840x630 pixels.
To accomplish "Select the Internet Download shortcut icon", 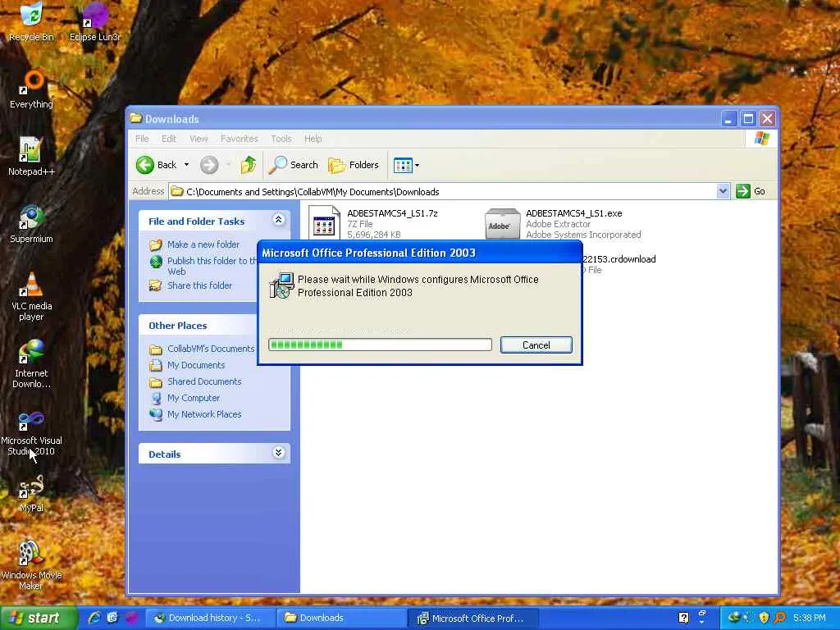I will [x=31, y=363].
